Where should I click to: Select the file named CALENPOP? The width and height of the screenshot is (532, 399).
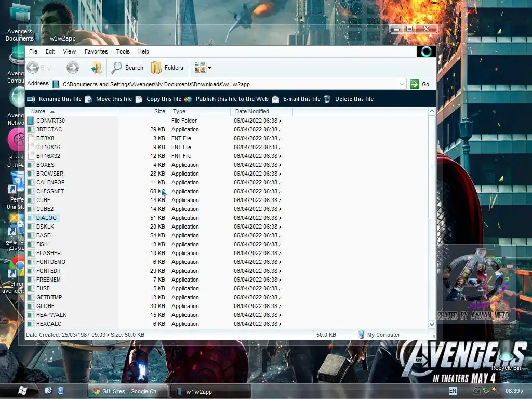pyautogui.click(x=50, y=182)
